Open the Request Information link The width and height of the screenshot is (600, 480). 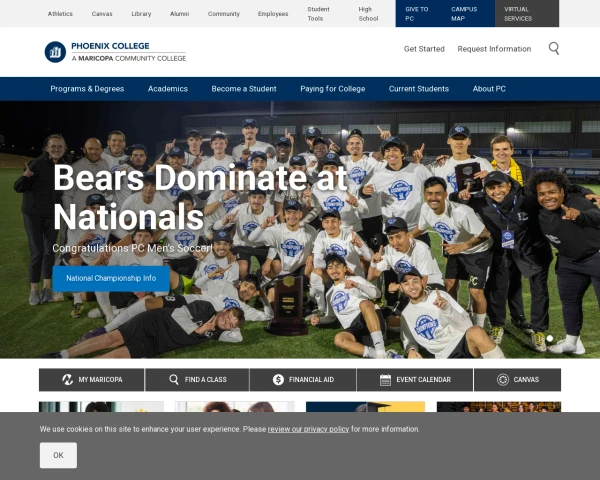tap(494, 49)
